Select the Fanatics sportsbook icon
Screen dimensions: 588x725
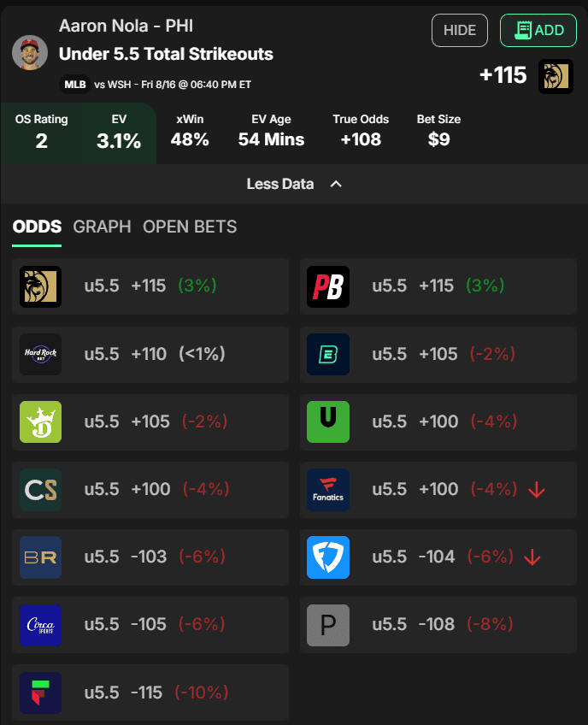pyautogui.click(x=328, y=490)
